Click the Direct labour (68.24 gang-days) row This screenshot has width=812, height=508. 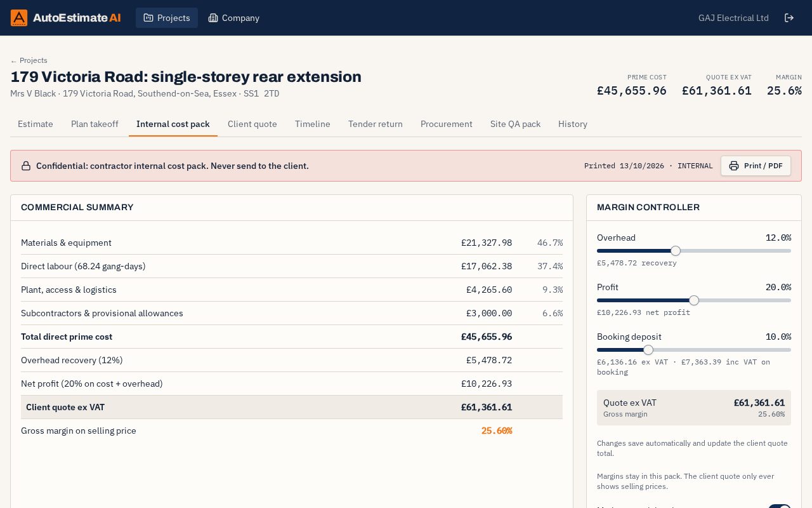pyautogui.click(x=292, y=266)
